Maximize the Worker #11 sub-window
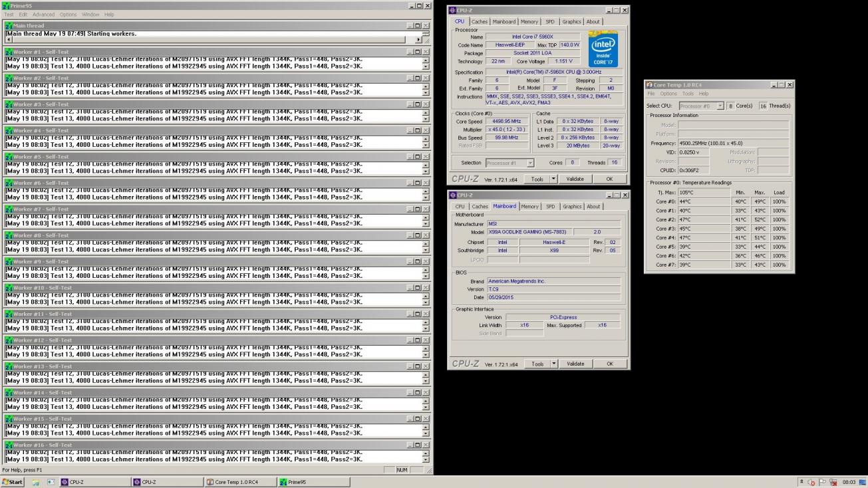 tap(418, 314)
